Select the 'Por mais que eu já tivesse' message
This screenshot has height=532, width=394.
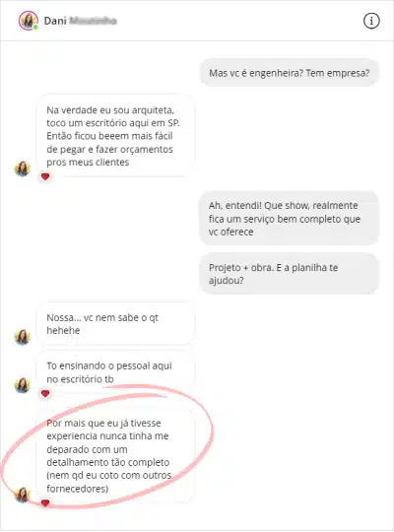click(x=115, y=456)
